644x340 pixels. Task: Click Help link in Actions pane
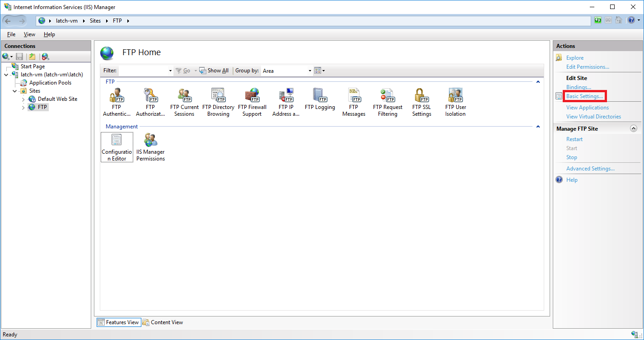tap(572, 180)
